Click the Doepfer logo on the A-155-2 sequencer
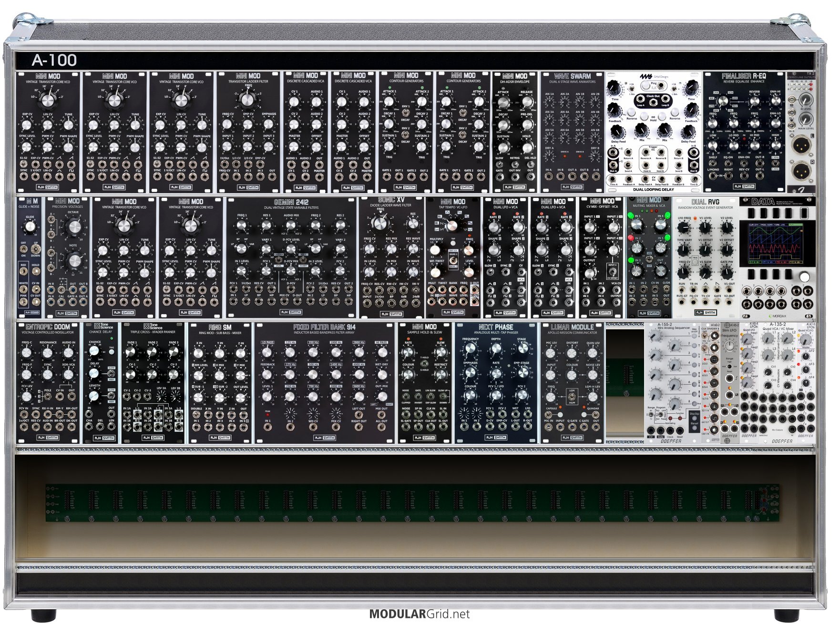The width and height of the screenshot is (840, 624). point(671,441)
